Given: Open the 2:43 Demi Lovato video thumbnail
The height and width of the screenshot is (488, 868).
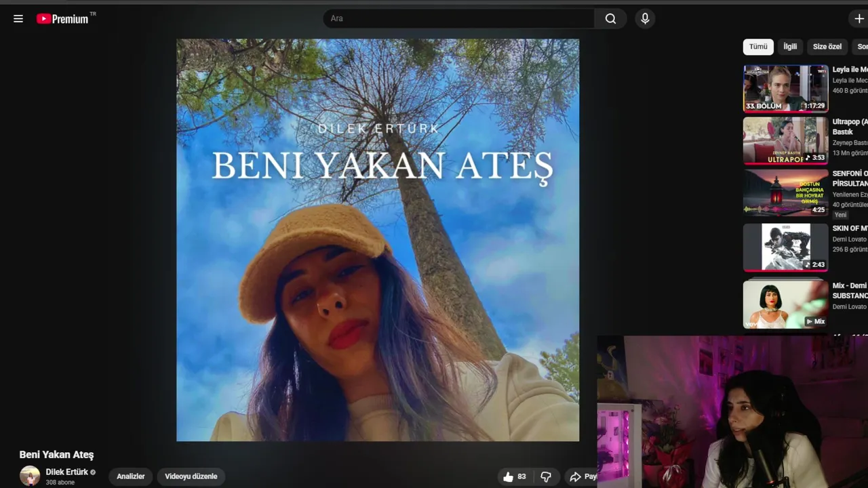Looking at the screenshot, I should click(785, 247).
